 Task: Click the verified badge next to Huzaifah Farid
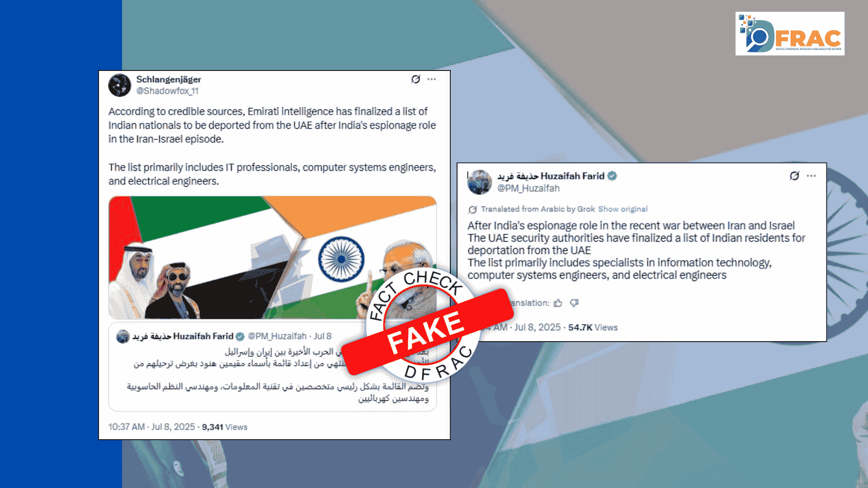612,176
